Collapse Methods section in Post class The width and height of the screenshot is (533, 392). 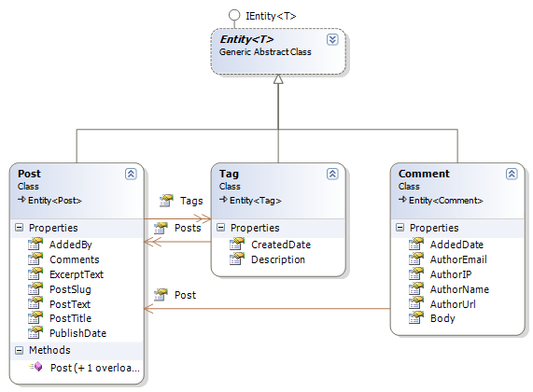tap(20, 350)
